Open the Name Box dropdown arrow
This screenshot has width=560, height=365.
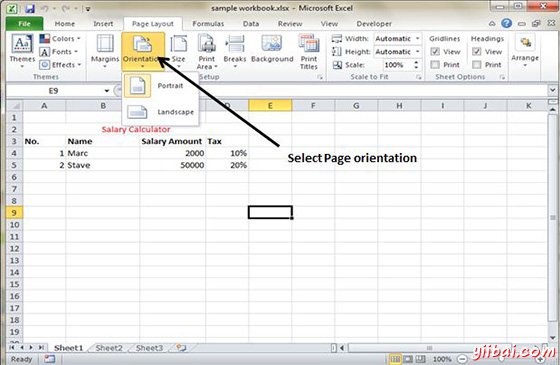(x=106, y=91)
